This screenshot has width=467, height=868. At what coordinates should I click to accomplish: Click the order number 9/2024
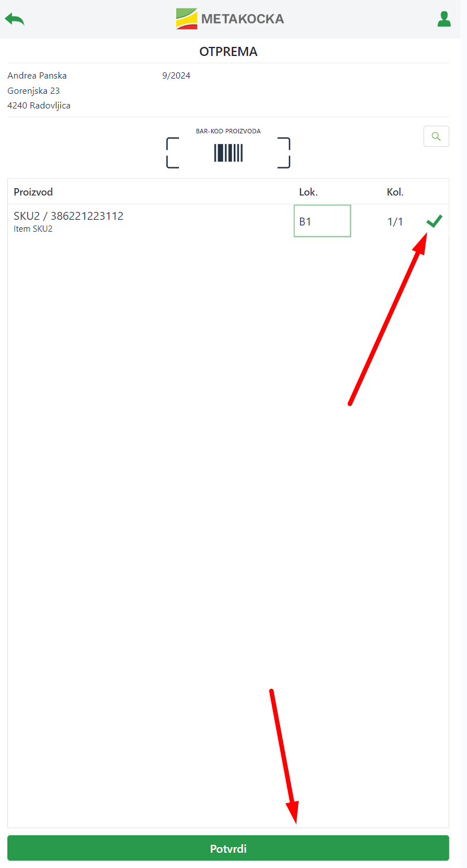(176, 76)
